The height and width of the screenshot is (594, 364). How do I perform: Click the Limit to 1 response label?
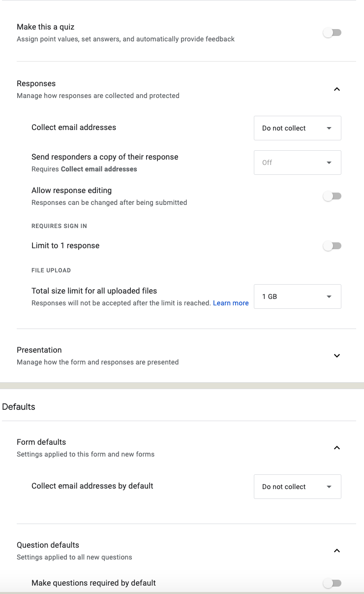65,246
